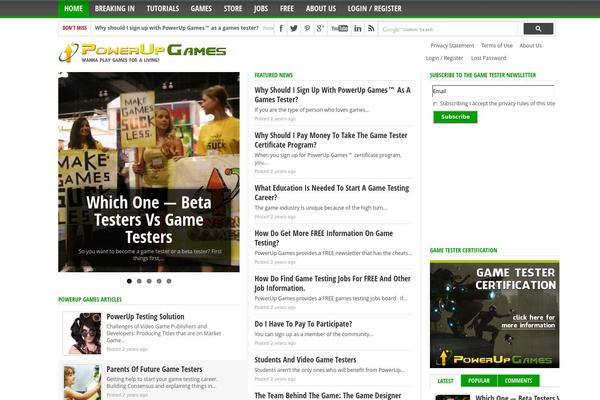600x400 pixels.
Task: Go to the third slider dot
Action: click(149, 281)
